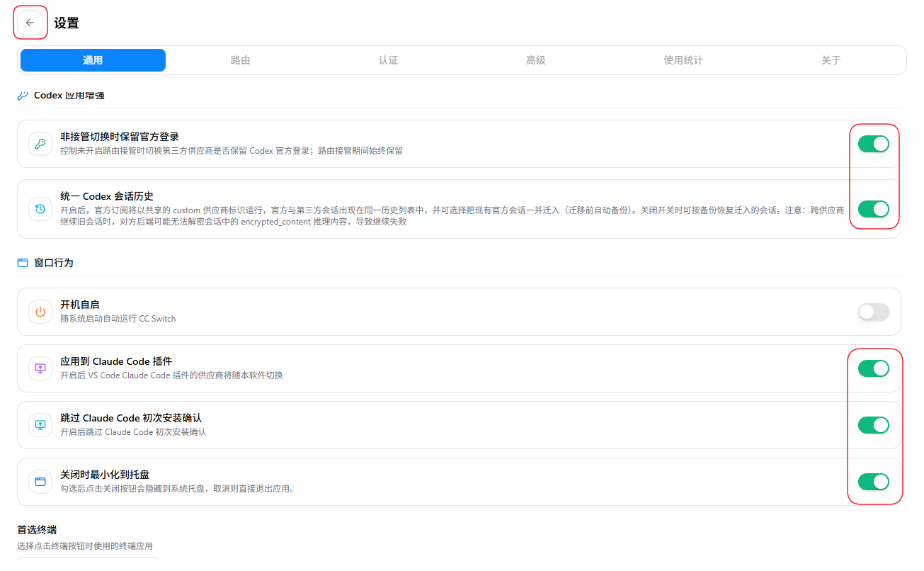
Task: Click the back arrow next to 设置
Action: [x=30, y=23]
